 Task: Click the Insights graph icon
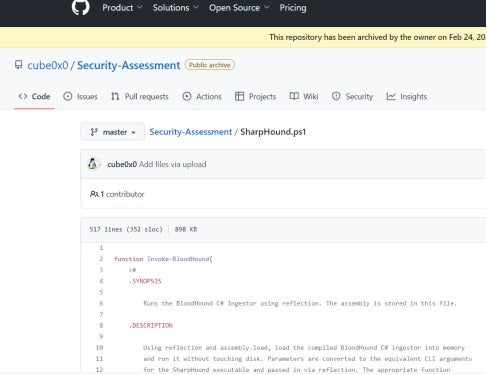(x=391, y=97)
